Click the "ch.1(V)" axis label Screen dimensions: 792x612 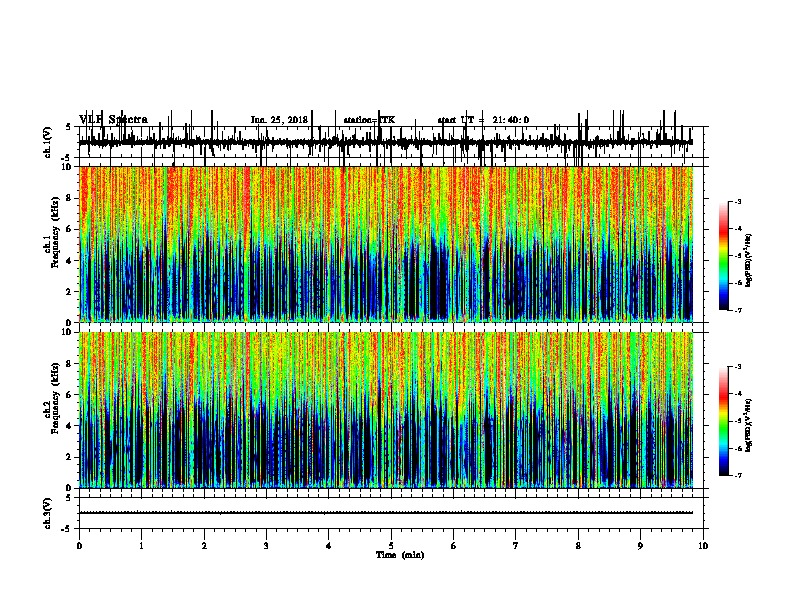coord(48,142)
